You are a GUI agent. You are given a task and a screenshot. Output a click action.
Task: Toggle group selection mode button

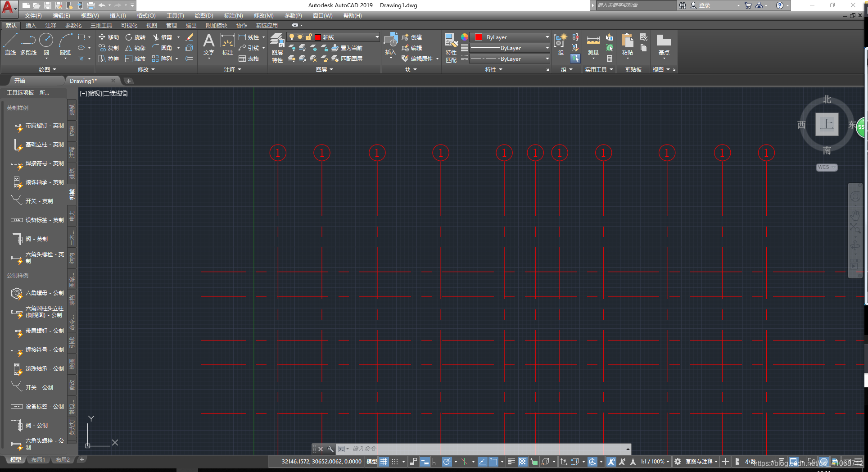point(575,59)
